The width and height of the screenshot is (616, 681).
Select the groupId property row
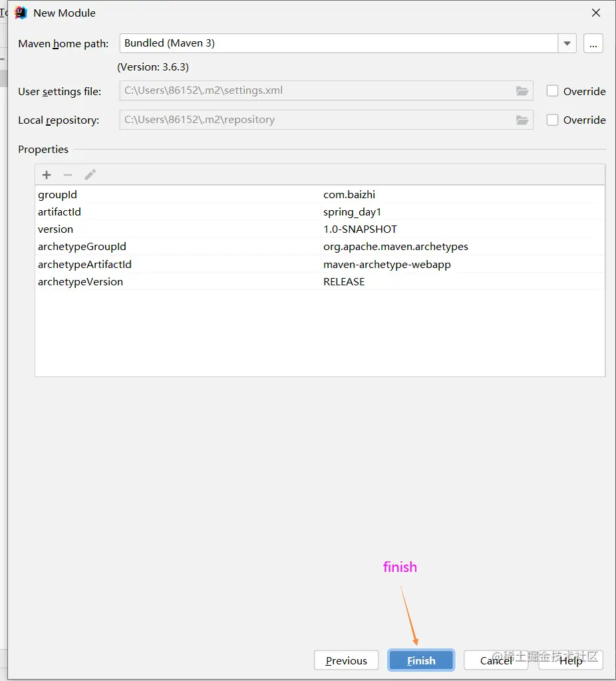(320, 195)
